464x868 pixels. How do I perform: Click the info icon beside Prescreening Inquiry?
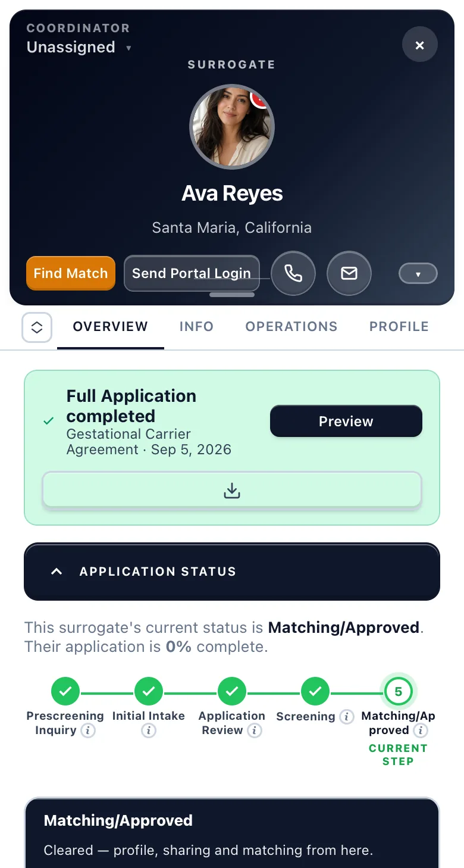[x=88, y=730]
